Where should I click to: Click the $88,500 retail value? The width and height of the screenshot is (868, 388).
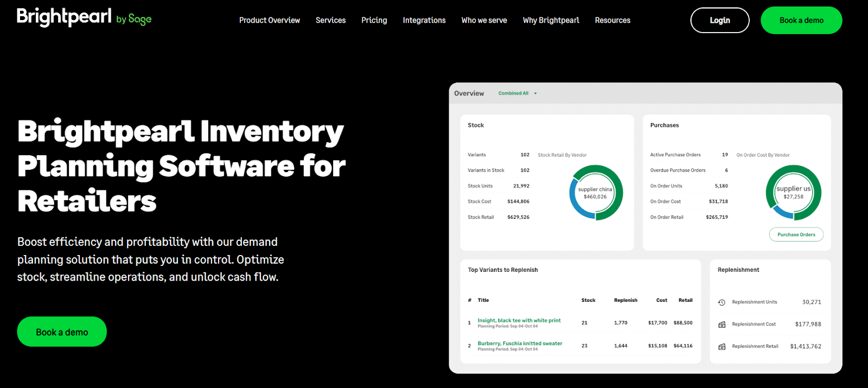point(683,323)
